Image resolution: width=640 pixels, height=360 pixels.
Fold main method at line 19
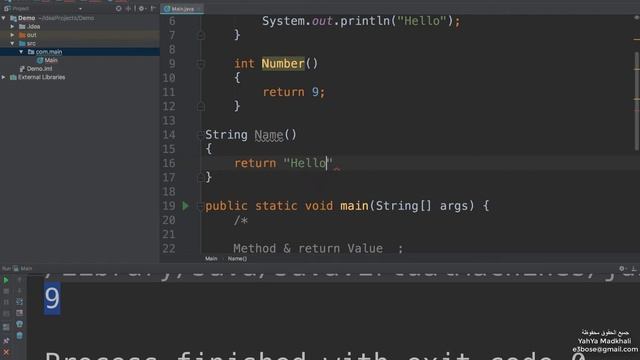click(200, 206)
